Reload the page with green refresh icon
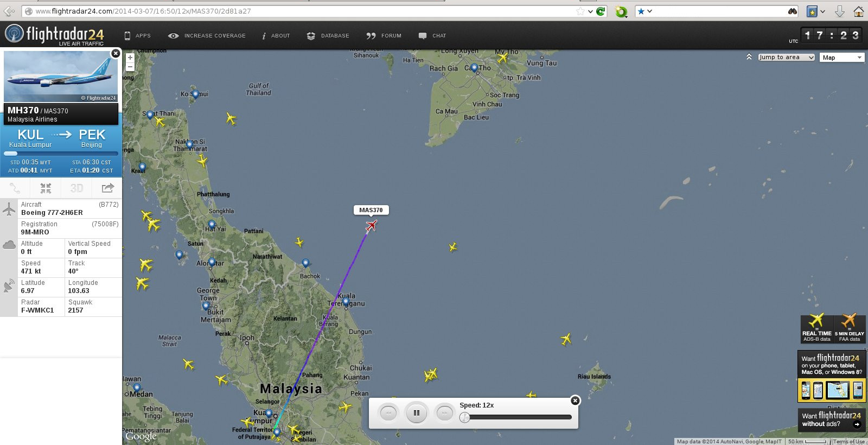 (601, 11)
